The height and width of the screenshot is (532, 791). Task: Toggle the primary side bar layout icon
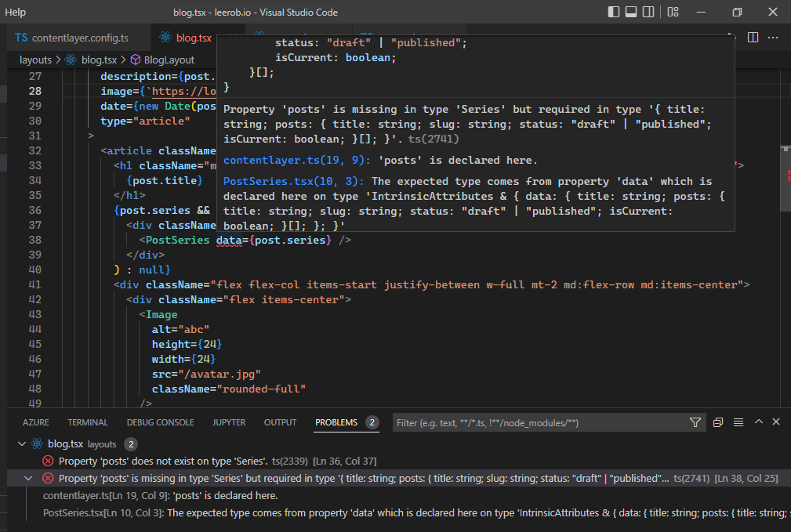tap(613, 12)
